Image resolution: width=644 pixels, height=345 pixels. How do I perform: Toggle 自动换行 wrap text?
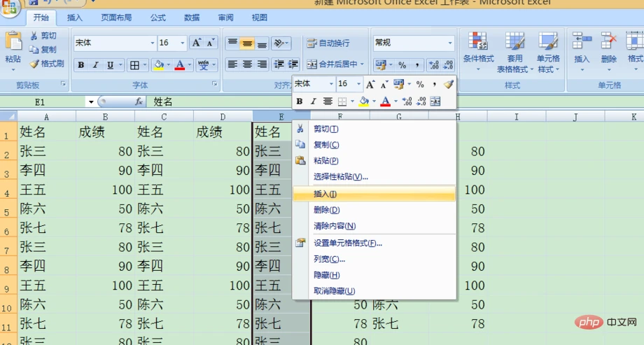coord(328,43)
